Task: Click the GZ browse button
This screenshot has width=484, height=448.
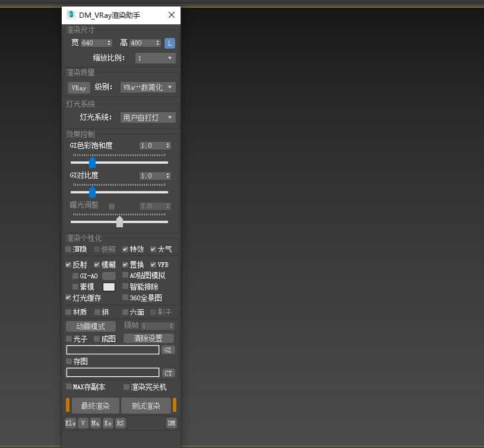Action: point(168,350)
